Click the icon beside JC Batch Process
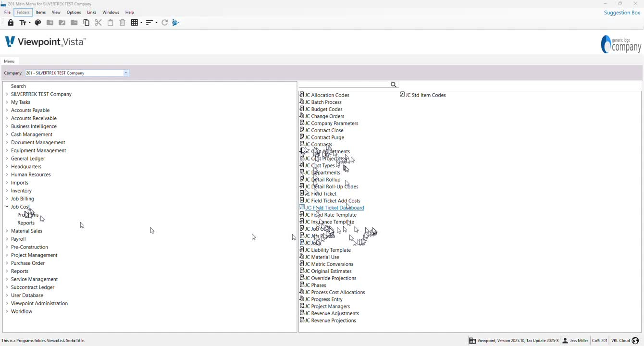The height and width of the screenshot is (346, 644). (302, 102)
